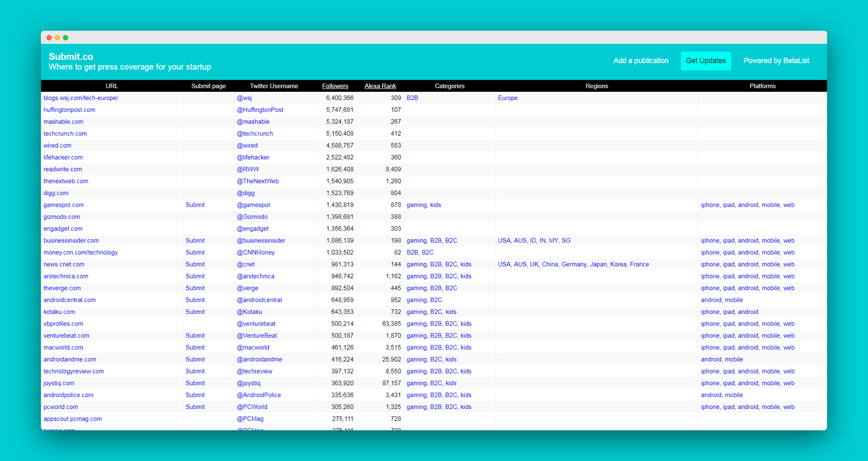Click Submit link in pcworld.com row
The image size is (868, 461).
pos(195,407)
